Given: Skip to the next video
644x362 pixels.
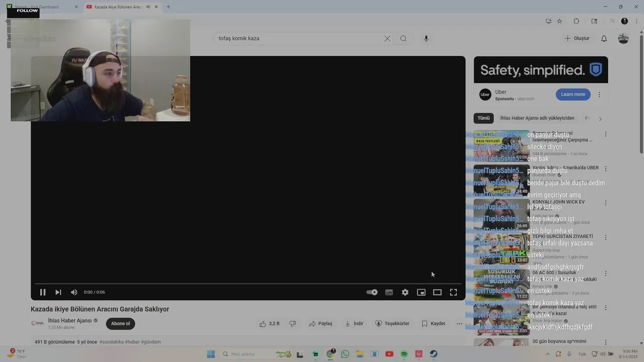Looking at the screenshot, I should click(58, 292).
